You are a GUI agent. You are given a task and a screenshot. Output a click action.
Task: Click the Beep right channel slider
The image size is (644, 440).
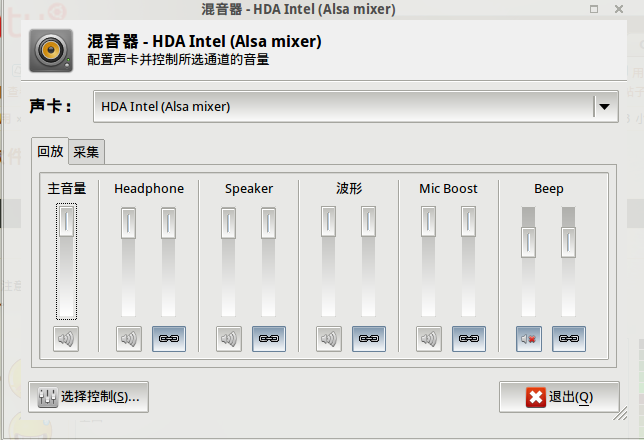point(568,242)
